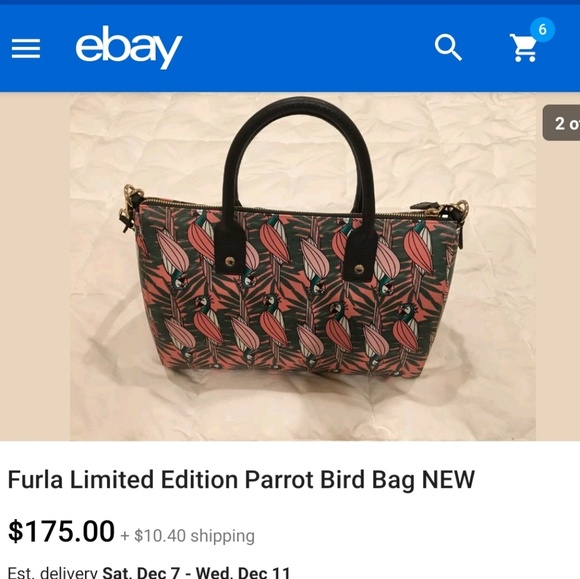Select the listing title 'Furla Limited Edition Parrot Bird Bag NEW'
Viewport: 580px width, 579px height.
[x=241, y=480]
